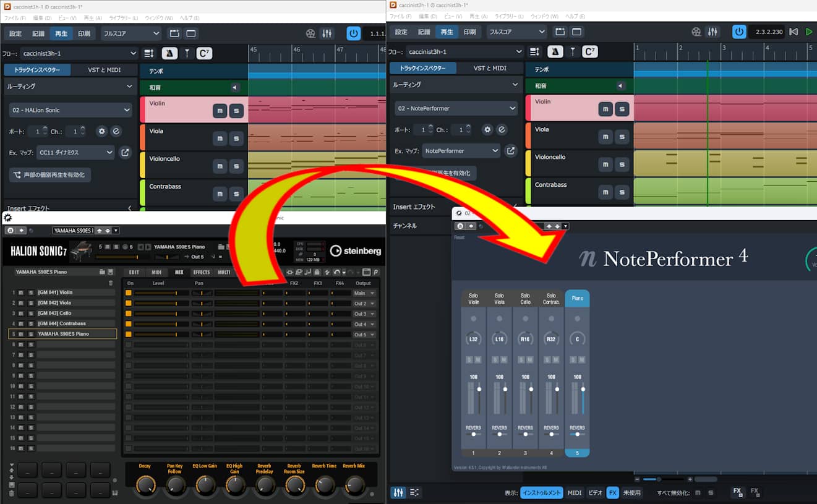Click Reset in the NotePerformer window
This screenshot has height=504, width=817.
(460, 237)
